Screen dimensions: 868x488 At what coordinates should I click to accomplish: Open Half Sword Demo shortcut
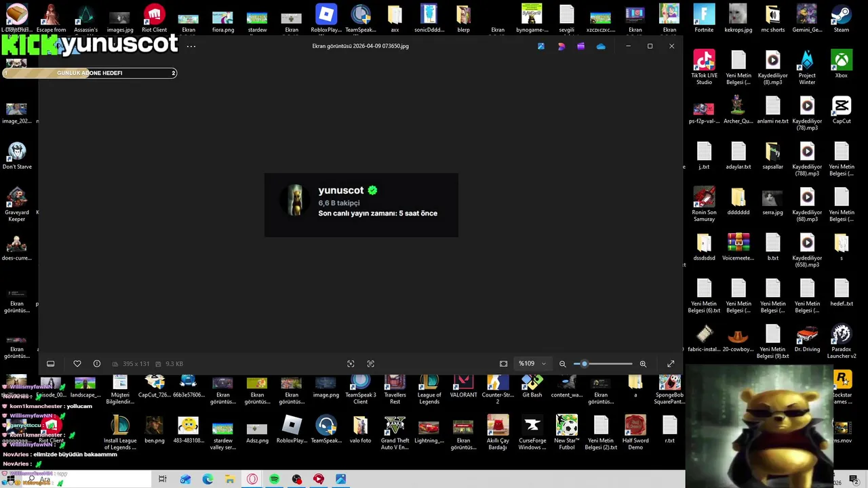click(x=635, y=432)
